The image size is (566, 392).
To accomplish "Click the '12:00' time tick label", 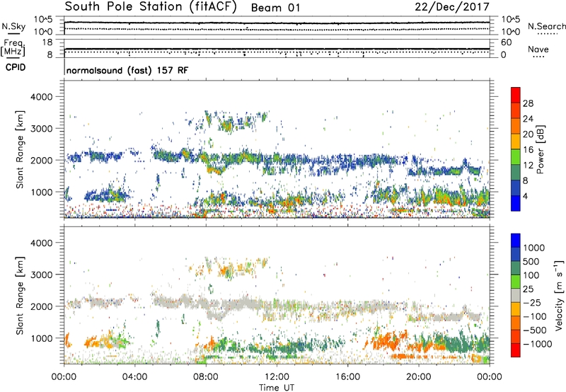I will coord(277,376).
